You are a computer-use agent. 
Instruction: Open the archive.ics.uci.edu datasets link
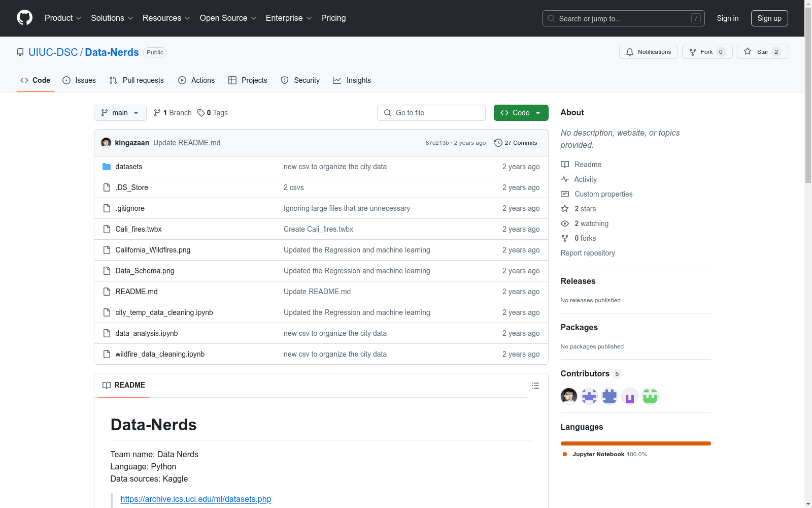tap(196, 499)
